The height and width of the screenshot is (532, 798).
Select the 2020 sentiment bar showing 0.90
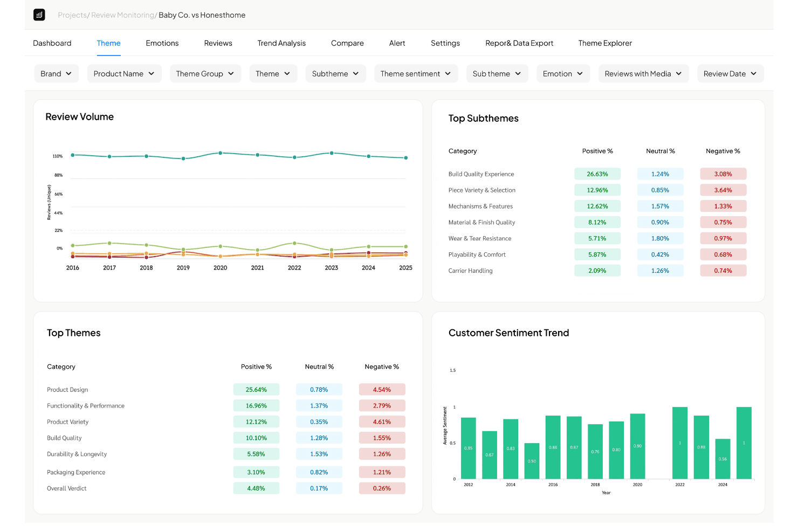pyautogui.click(x=638, y=446)
